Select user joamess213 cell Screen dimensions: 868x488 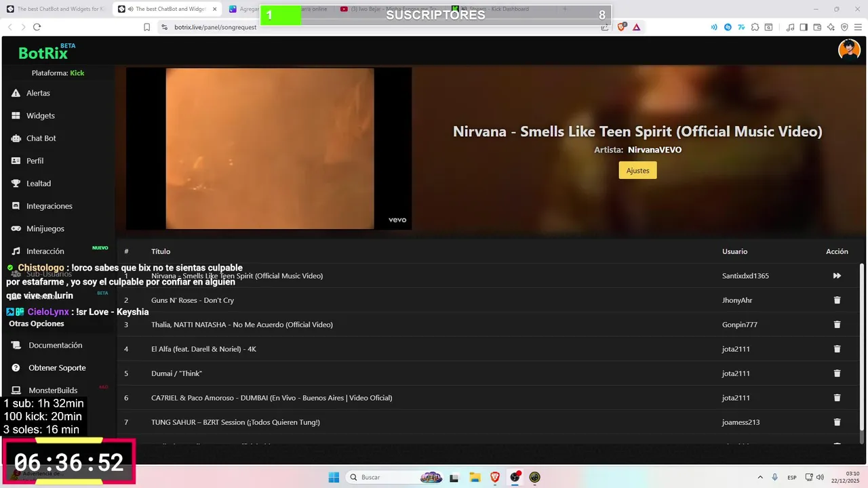point(741,422)
